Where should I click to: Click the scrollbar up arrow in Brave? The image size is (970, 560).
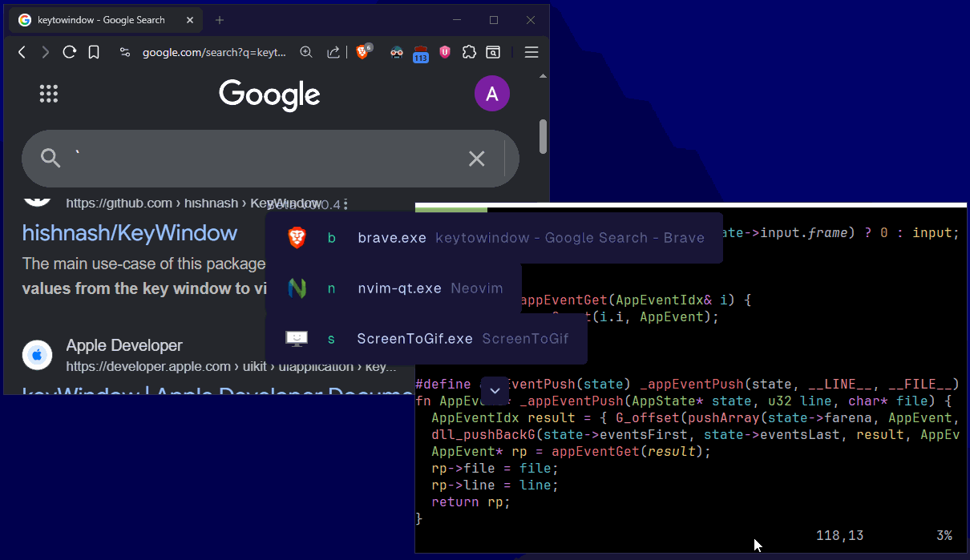point(543,77)
